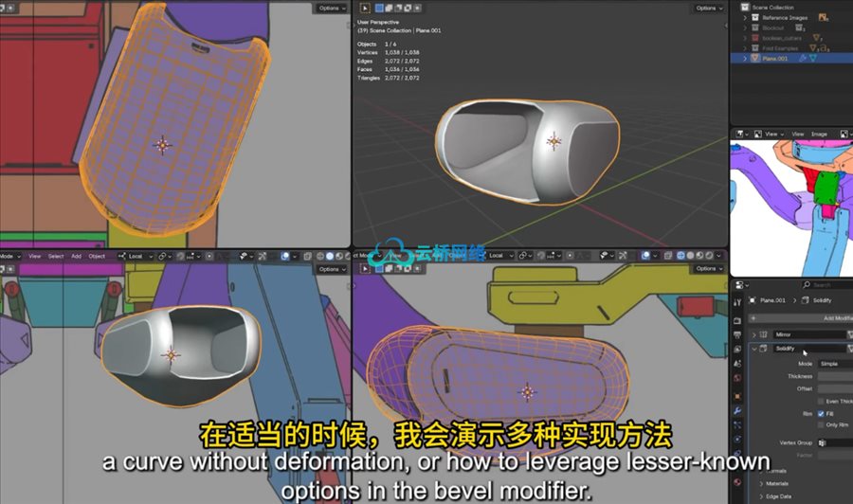This screenshot has width=853, height=504.
Task: Expand the Mirror modifier panel
Action: (x=755, y=334)
